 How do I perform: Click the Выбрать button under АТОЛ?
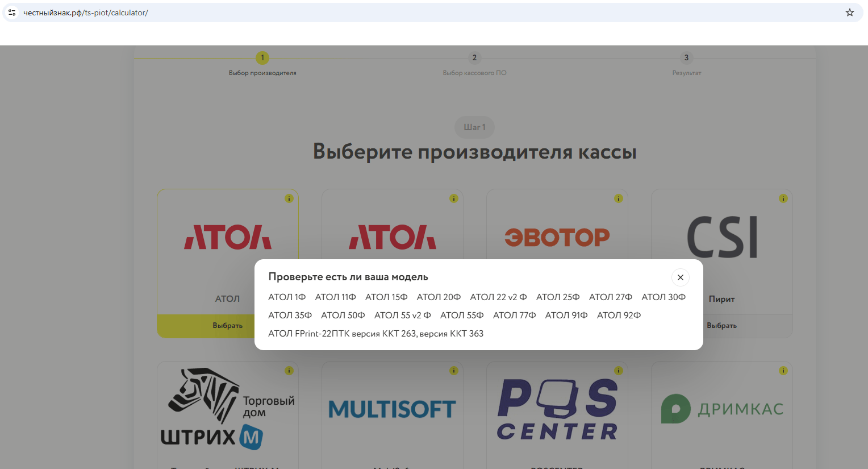click(228, 326)
